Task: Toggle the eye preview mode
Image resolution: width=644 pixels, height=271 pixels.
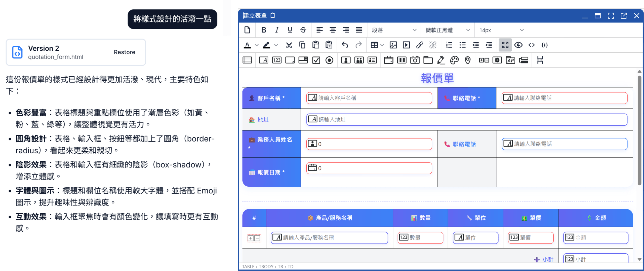Action: click(518, 45)
